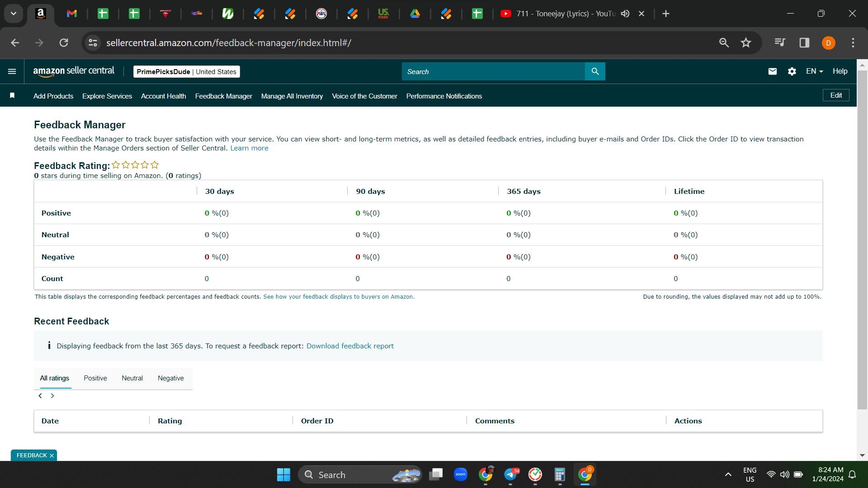Open the Seller Central hamburger menu
Image resolution: width=868 pixels, height=488 pixels.
click(x=12, y=71)
